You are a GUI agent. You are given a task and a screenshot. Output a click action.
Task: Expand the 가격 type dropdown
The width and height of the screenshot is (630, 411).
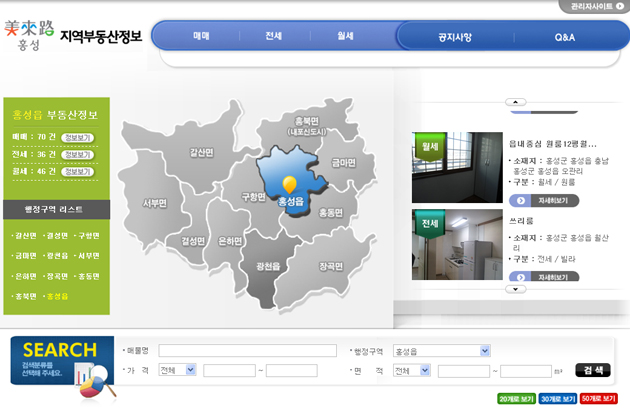177,370
